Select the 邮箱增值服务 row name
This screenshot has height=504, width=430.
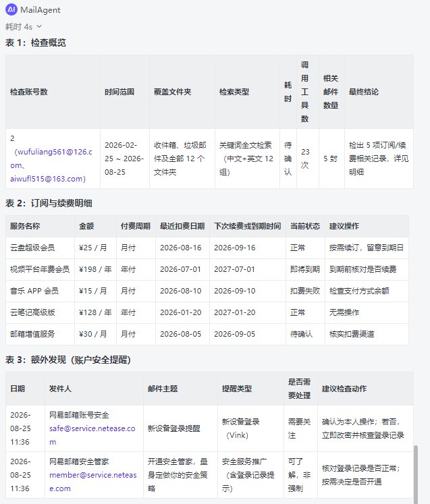click(x=32, y=334)
